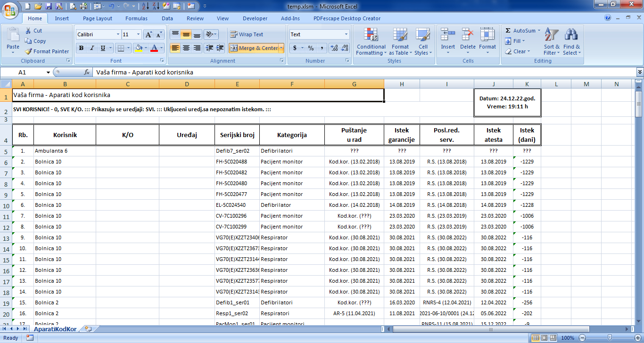Click the Paste button

click(13, 41)
